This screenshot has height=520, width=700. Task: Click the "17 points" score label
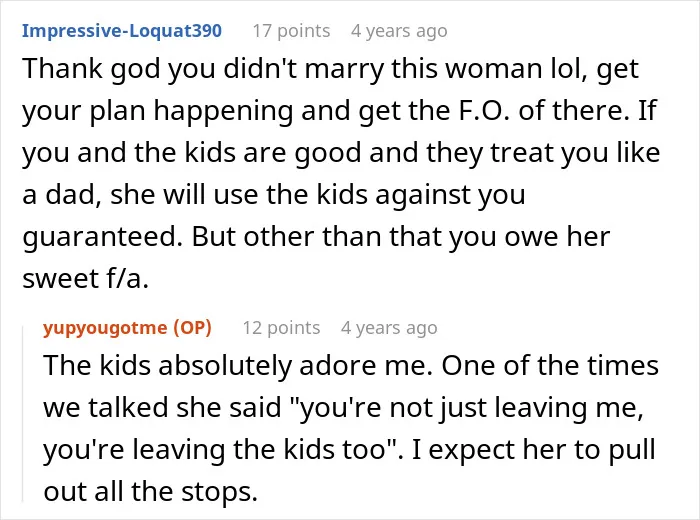click(x=292, y=31)
